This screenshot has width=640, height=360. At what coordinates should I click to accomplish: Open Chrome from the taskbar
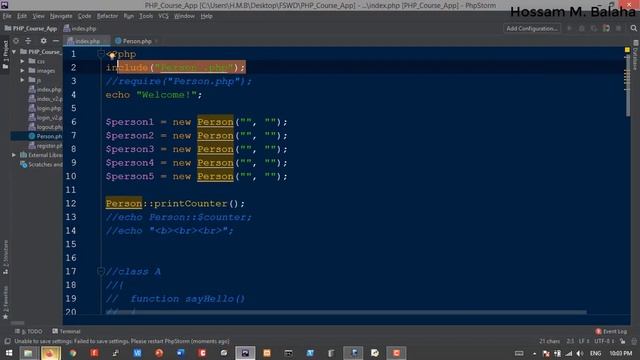73,353
